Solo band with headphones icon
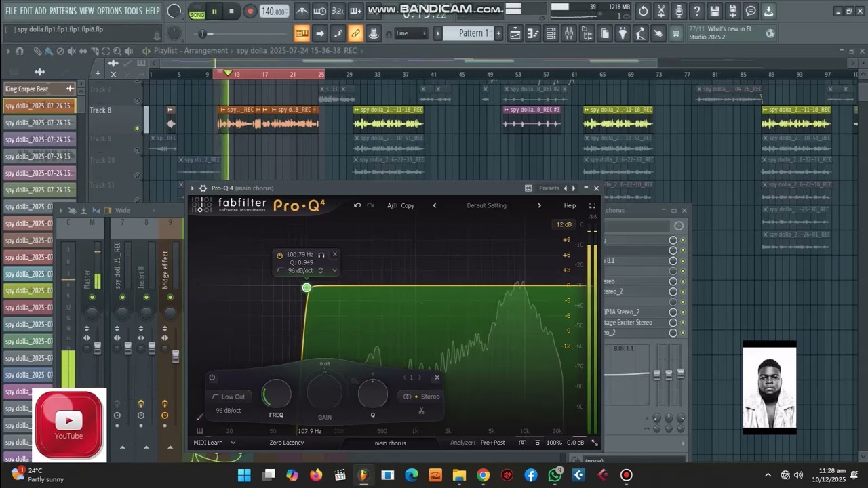The height and width of the screenshot is (488, 868). 321,255
